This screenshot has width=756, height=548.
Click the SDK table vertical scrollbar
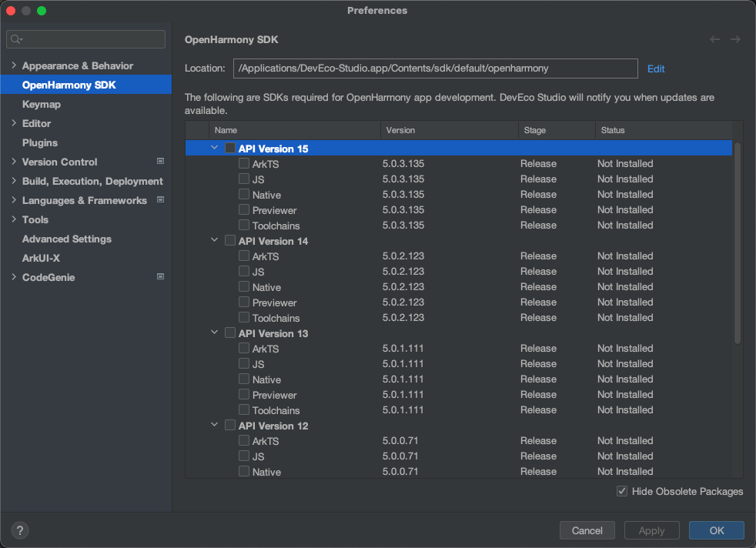tap(738, 243)
